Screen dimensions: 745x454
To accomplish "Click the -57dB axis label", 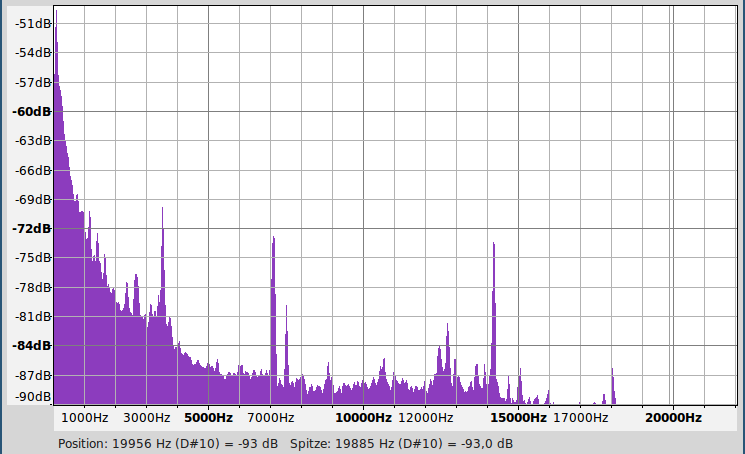I will pos(33,83).
